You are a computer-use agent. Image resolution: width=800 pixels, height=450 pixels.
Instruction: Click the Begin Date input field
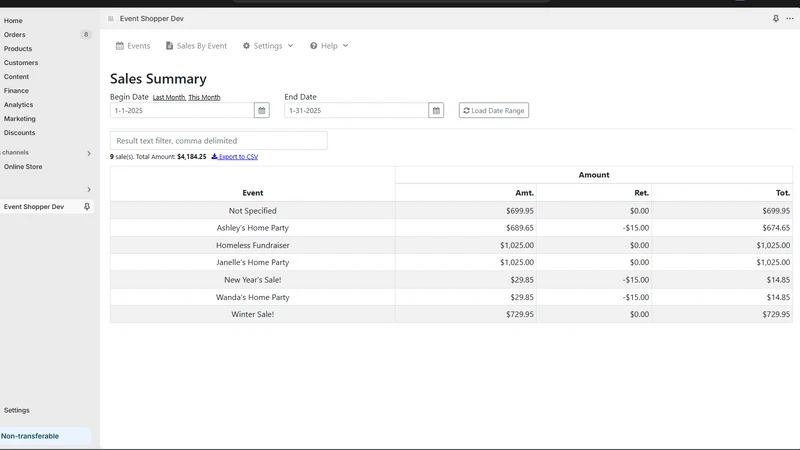pyautogui.click(x=182, y=110)
